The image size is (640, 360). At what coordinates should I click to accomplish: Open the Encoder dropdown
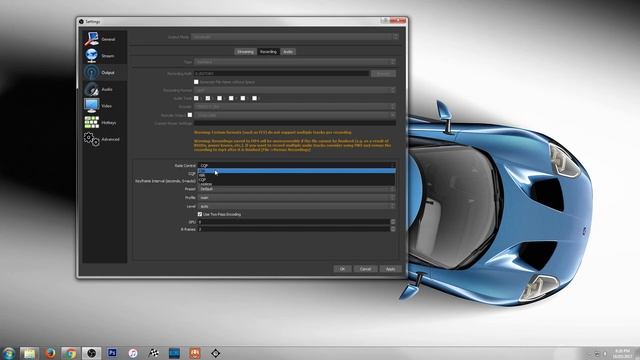tap(295, 107)
